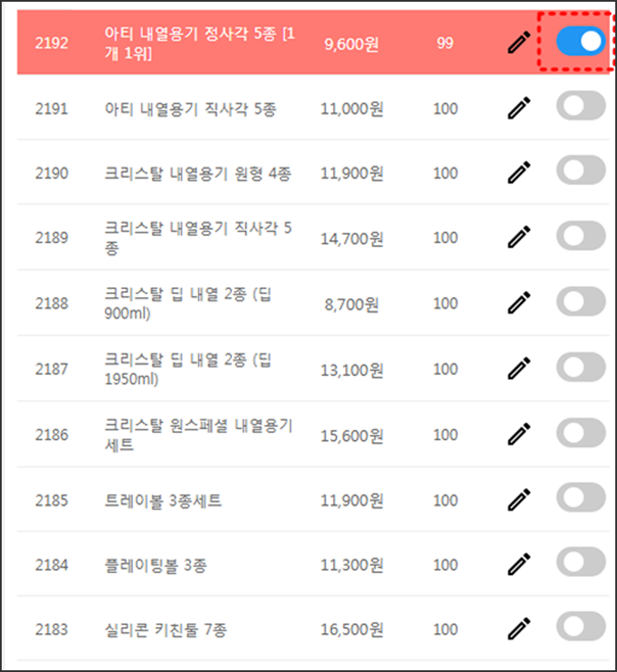Image resolution: width=617 pixels, height=672 pixels.
Task: Switch on the toggle for 플레이팅볼 3종
Action: [581, 562]
